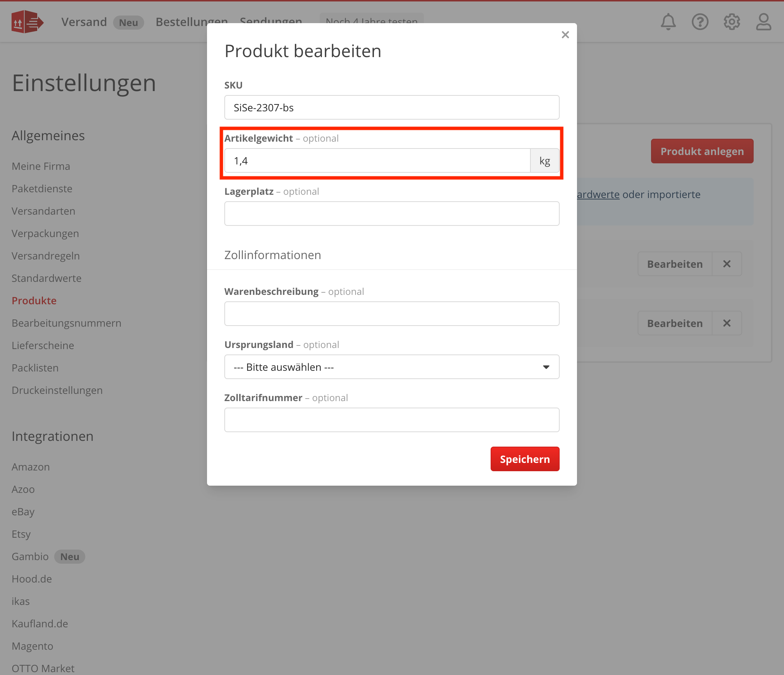784x675 pixels.
Task: Open Versandarten settings
Action: point(43,211)
